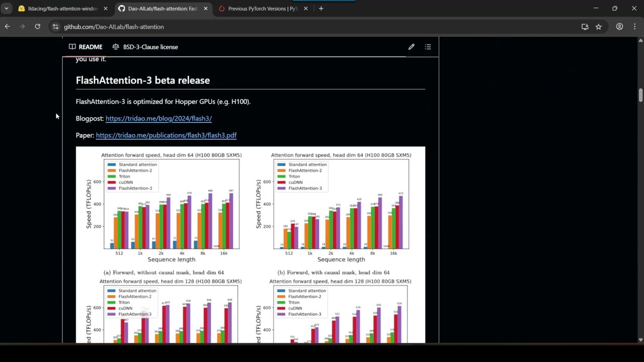Go back to the previous page
This screenshot has height=362, width=644.
[x=7, y=27]
